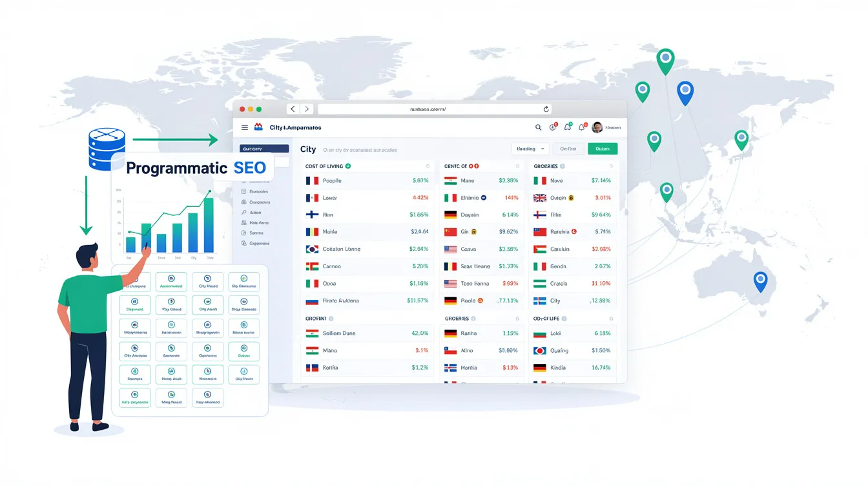
Task: Click the yellow badge icon next to 'Gin'
Action: 474,231
